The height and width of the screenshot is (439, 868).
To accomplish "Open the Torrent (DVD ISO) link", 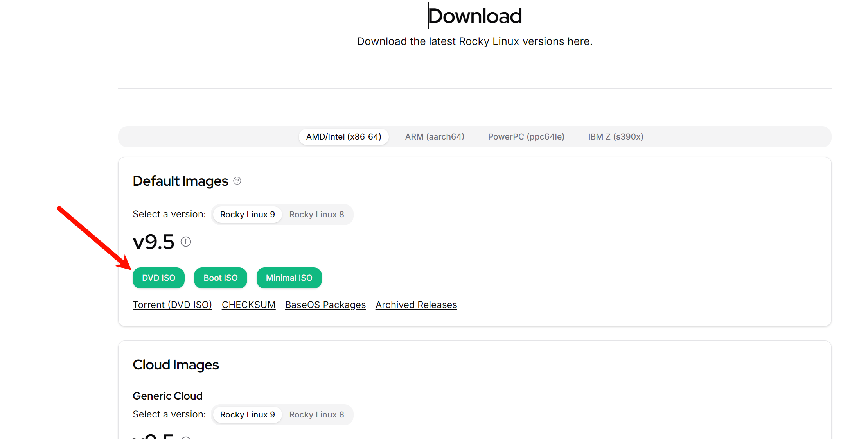I will point(172,305).
